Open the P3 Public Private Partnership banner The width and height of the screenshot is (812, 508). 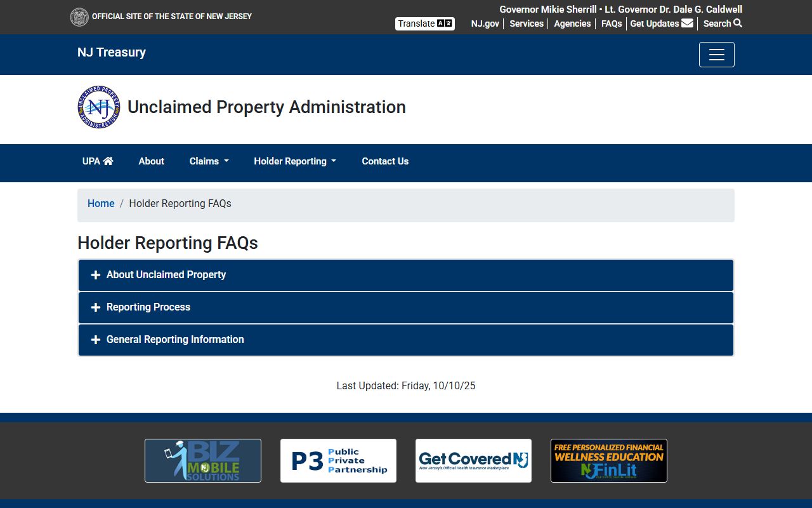click(x=338, y=460)
